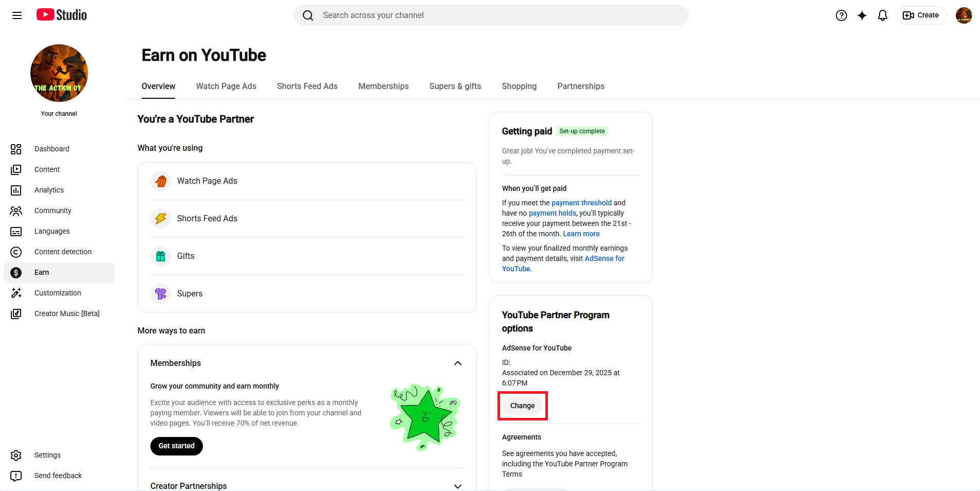The width and height of the screenshot is (980, 491).
Task: Click the Content sidebar icon
Action: tap(16, 169)
